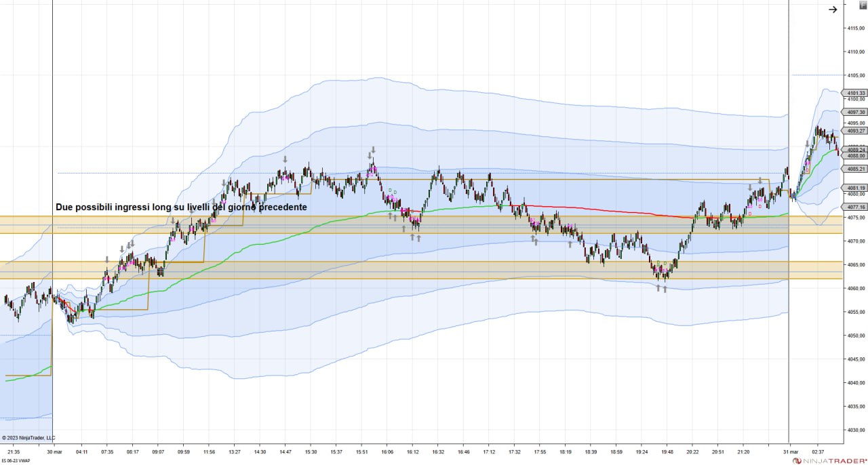Select the 4085,21 price marker on the axis
868x465 pixels.
[x=855, y=169]
